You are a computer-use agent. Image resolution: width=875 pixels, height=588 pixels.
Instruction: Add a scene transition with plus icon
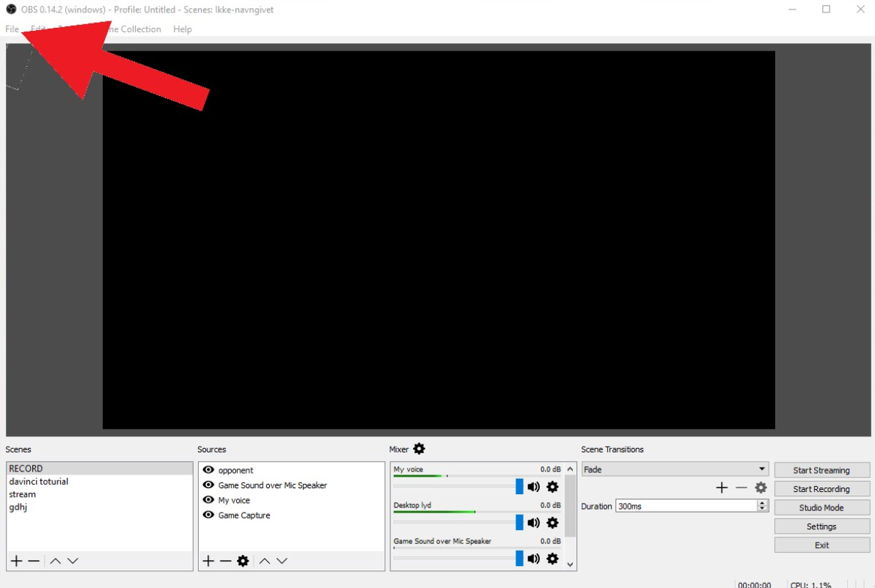[722, 488]
